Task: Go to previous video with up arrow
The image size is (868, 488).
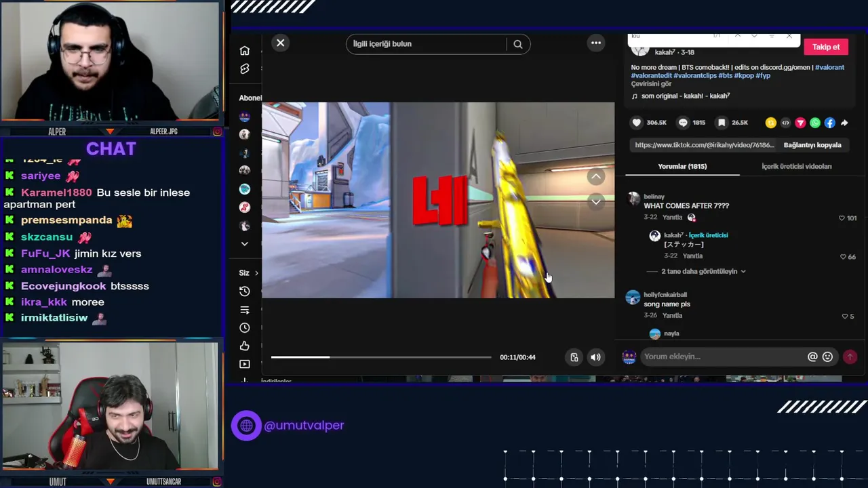Action: point(596,177)
